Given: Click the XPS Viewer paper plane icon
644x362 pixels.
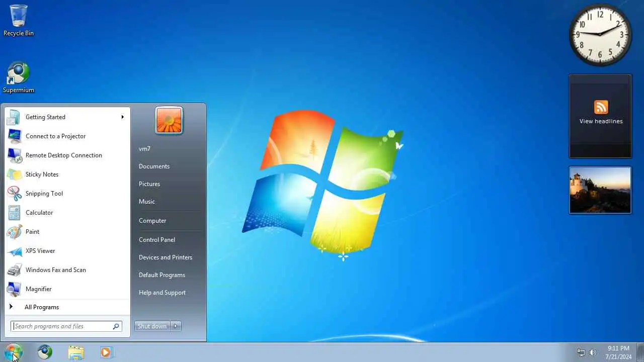Looking at the screenshot, I should pos(14,251).
